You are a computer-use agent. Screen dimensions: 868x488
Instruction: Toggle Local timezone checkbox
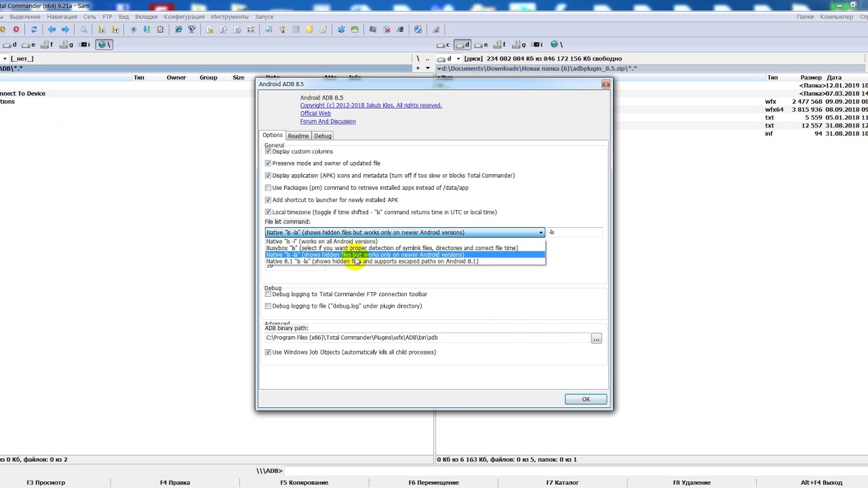tap(268, 212)
